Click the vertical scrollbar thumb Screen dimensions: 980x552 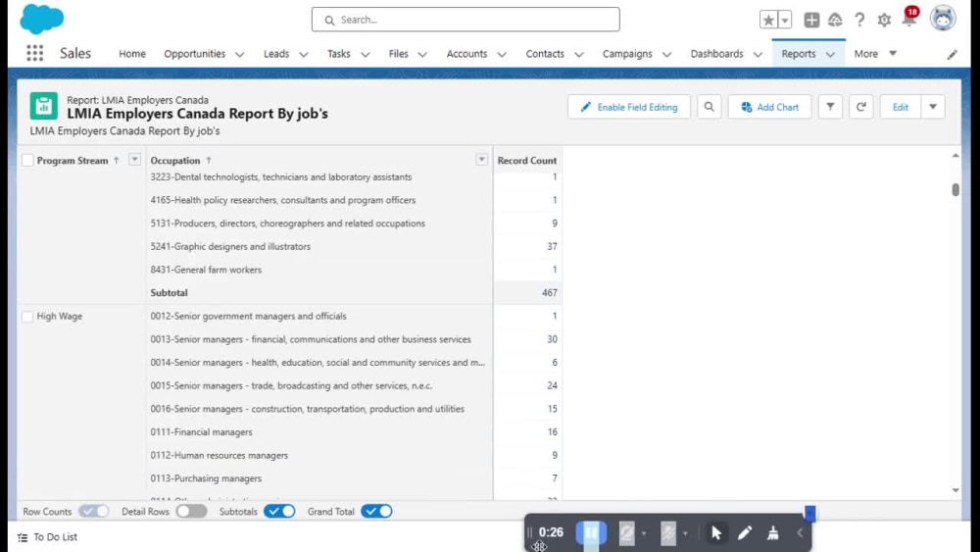955,189
